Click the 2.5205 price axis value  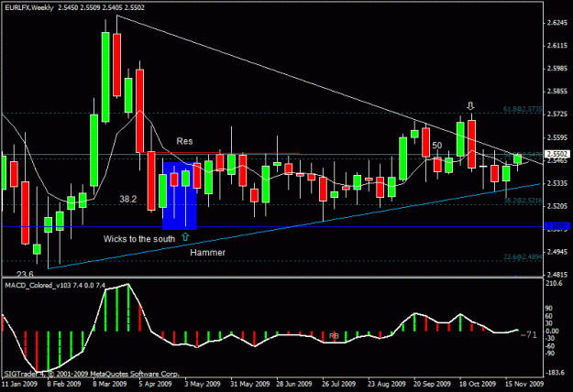(557, 206)
